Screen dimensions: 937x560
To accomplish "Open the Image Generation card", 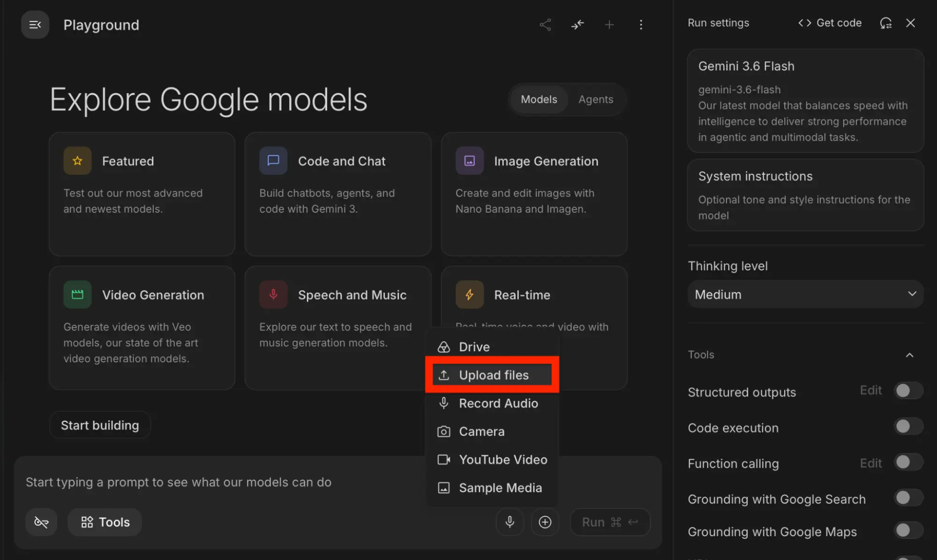I will (x=534, y=194).
